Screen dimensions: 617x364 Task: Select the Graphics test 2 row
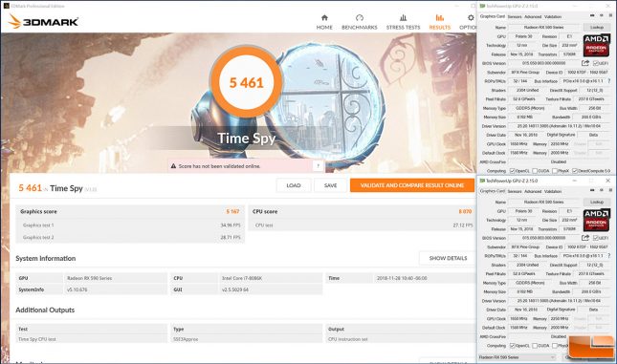click(x=130, y=238)
